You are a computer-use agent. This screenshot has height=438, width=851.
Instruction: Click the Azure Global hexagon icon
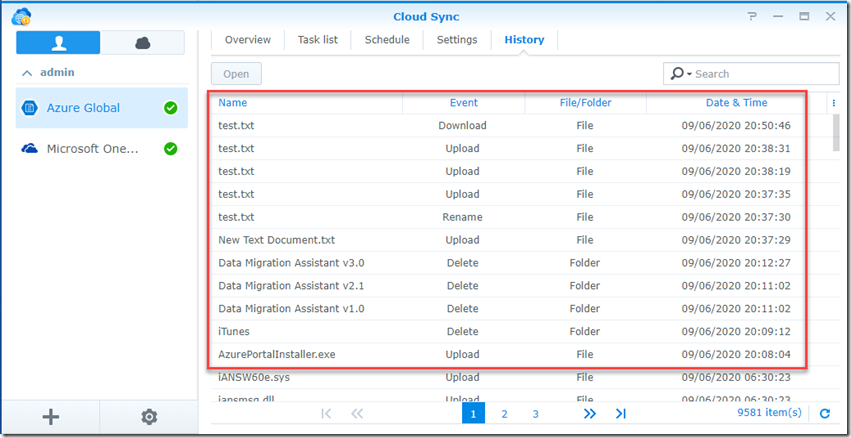click(x=29, y=108)
